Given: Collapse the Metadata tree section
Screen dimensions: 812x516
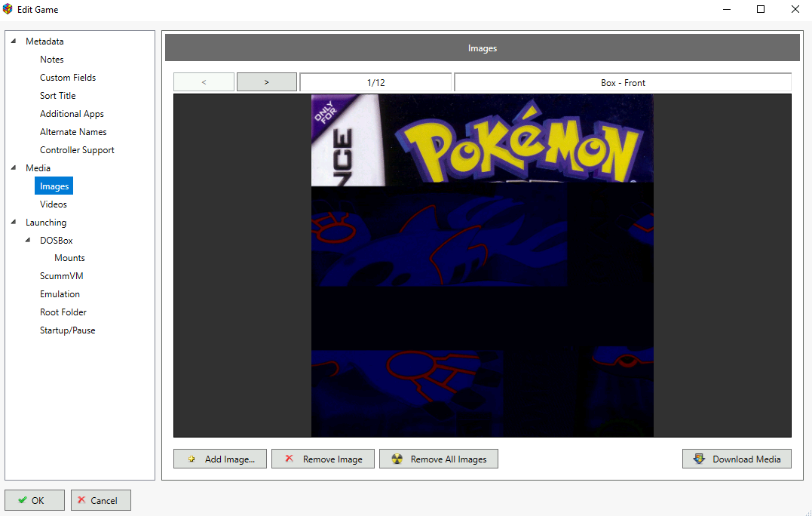Looking at the screenshot, I should click(14, 41).
